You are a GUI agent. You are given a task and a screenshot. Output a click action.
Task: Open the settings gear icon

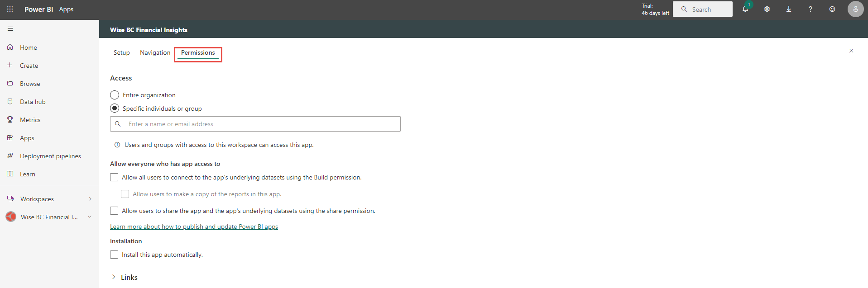point(767,9)
